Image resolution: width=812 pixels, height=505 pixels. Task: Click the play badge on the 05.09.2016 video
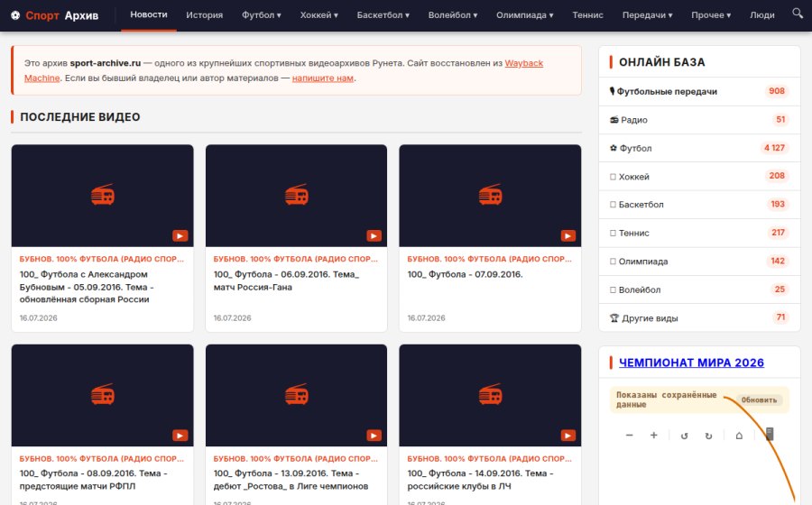(x=180, y=236)
